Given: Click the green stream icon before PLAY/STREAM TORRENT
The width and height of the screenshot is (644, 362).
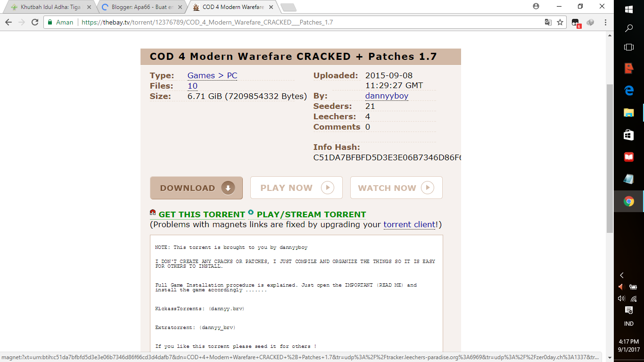Looking at the screenshot, I should tap(250, 214).
